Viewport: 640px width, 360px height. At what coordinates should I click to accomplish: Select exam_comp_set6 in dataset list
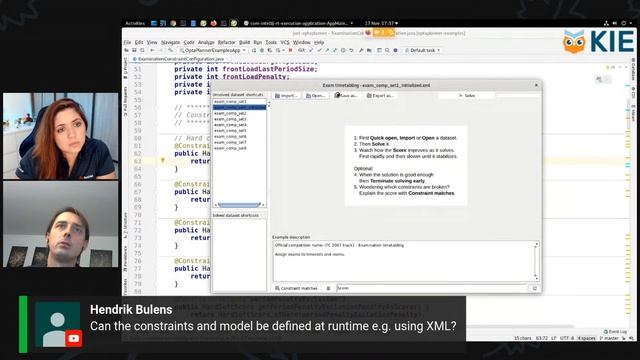click(x=230, y=136)
